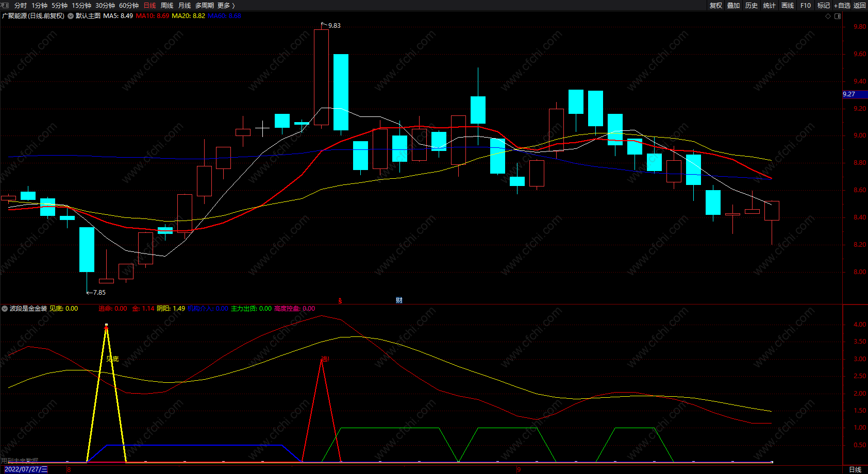Click the 机构介入: 0.00 indicator value
The width and height of the screenshot is (868, 474).
coord(208,309)
